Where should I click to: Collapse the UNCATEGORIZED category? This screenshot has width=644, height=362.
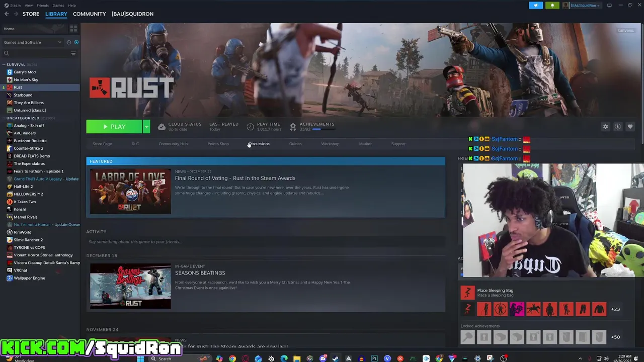pyautogui.click(x=4, y=118)
